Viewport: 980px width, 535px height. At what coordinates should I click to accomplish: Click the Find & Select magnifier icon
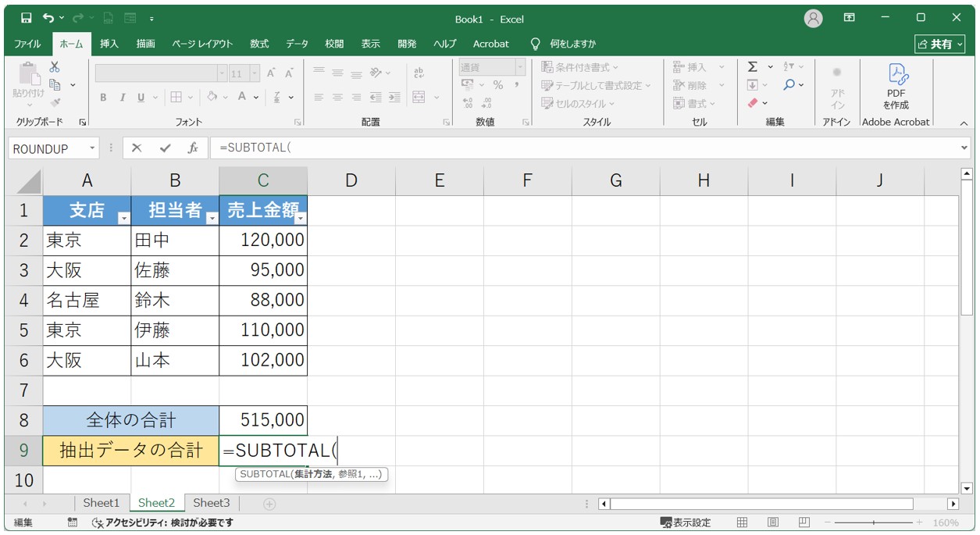click(789, 85)
